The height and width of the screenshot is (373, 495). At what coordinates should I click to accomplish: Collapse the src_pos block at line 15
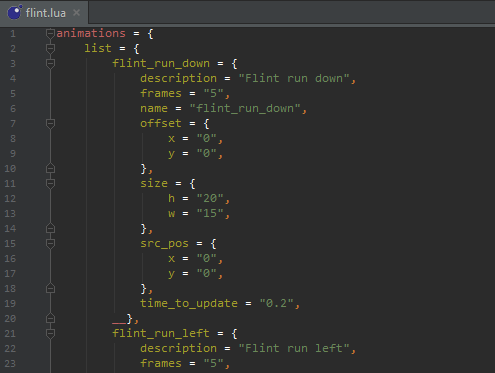coord(50,244)
